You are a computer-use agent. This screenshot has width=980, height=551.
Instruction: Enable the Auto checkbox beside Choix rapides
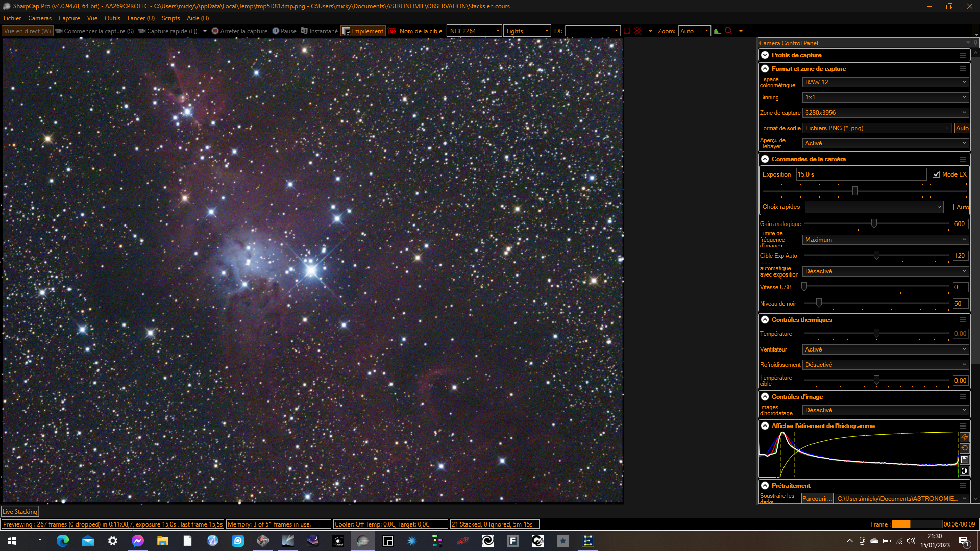(950, 207)
